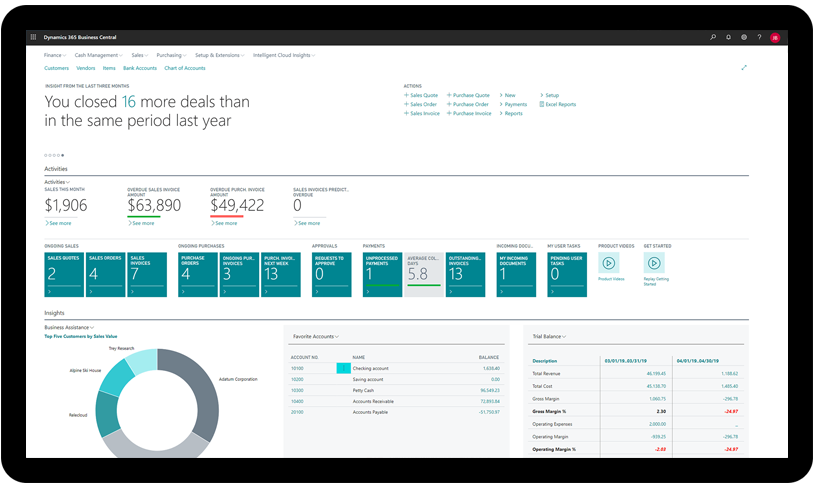Expand the New actions group
813x487 pixels.
[x=508, y=95]
